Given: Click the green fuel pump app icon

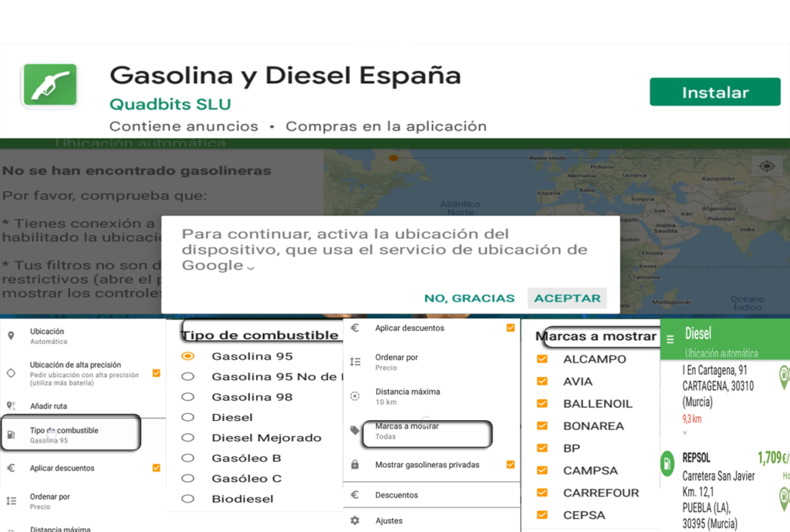Looking at the screenshot, I should click(x=49, y=86).
